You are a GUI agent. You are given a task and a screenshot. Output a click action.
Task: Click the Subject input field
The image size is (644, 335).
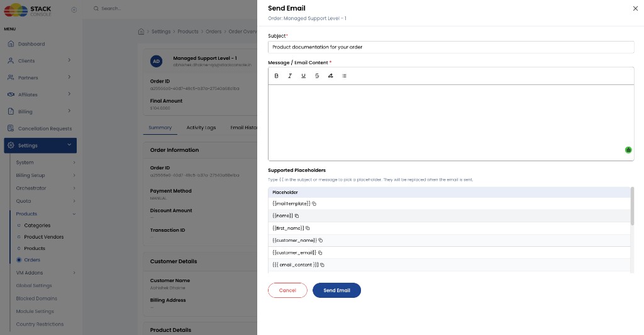click(x=451, y=47)
